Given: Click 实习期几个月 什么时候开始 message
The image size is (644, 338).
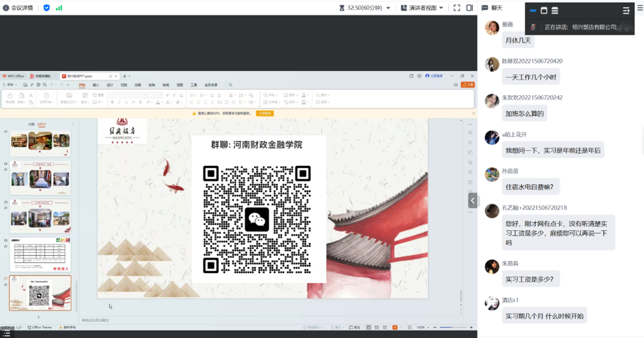Looking at the screenshot, I should (x=544, y=316).
